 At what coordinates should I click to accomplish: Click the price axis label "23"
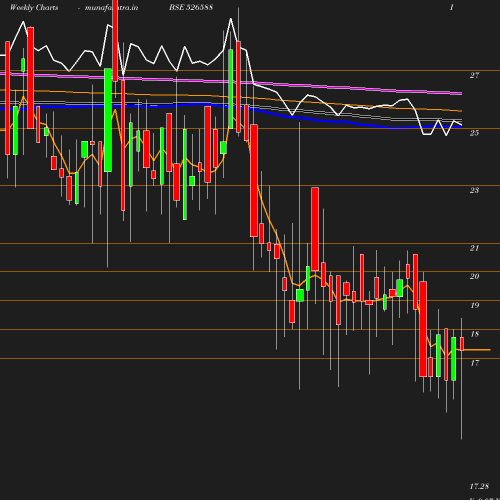pyautogui.click(x=474, y=190)
